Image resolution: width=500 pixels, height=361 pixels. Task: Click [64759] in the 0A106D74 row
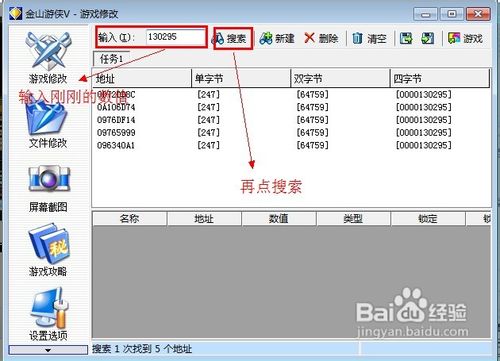pos(312,107)
